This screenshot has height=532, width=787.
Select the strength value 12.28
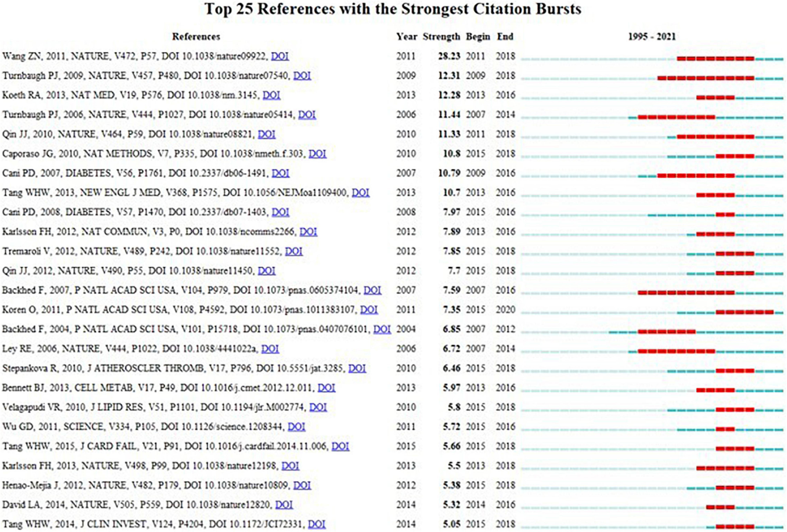click(x=449, y=95)
